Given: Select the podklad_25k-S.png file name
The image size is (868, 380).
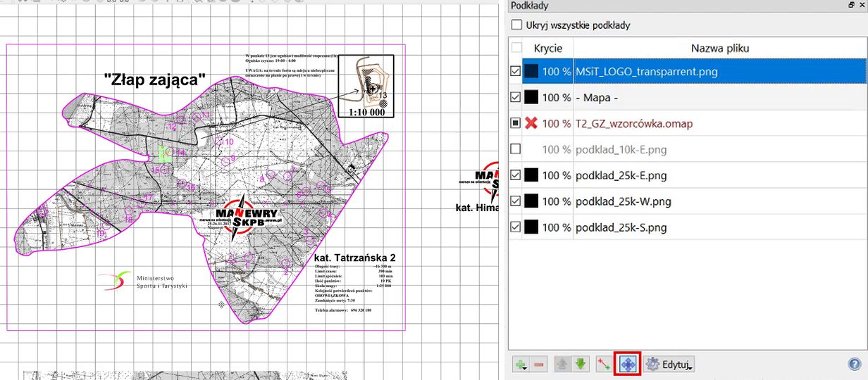Looking at the screenshot, I should coord(621,227).
